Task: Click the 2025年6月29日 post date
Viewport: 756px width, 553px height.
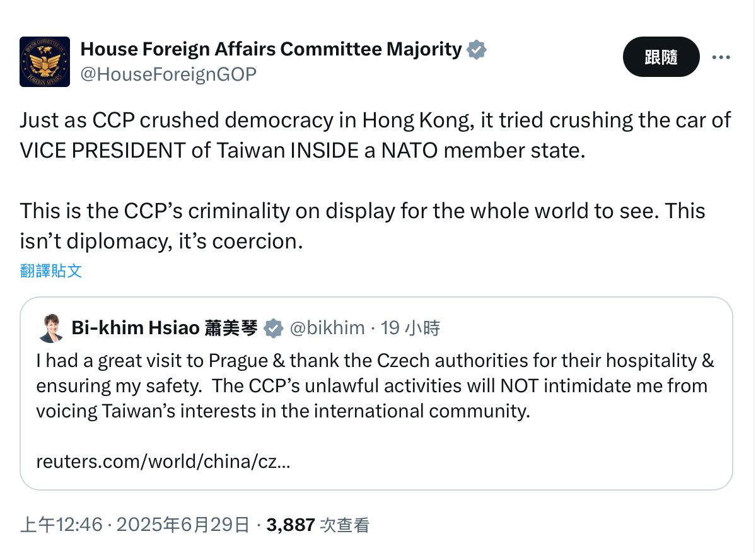Action: [182, 525]
